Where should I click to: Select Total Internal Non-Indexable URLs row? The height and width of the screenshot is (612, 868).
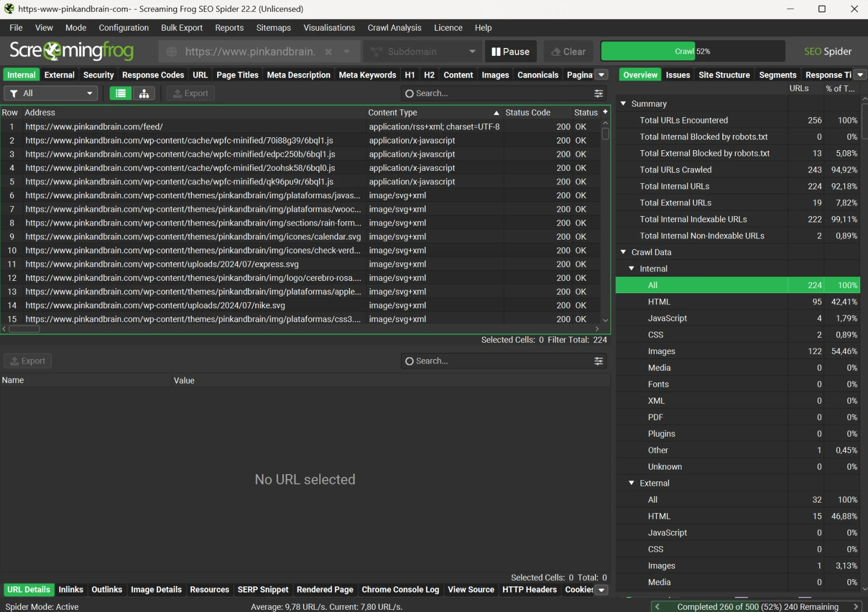click(x=737, y=236)
